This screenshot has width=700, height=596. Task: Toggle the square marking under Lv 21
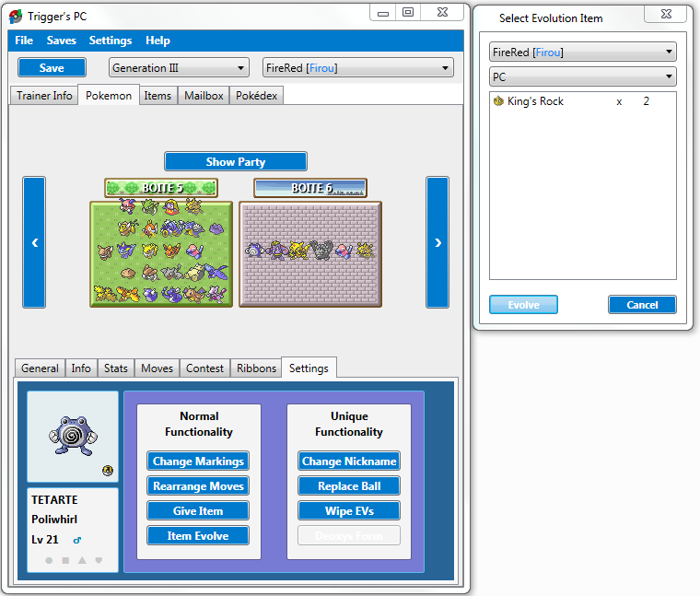65,560
